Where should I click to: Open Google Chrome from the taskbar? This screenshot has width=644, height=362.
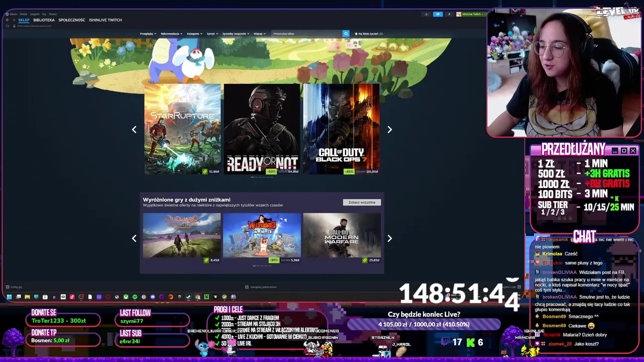[198, 297]
